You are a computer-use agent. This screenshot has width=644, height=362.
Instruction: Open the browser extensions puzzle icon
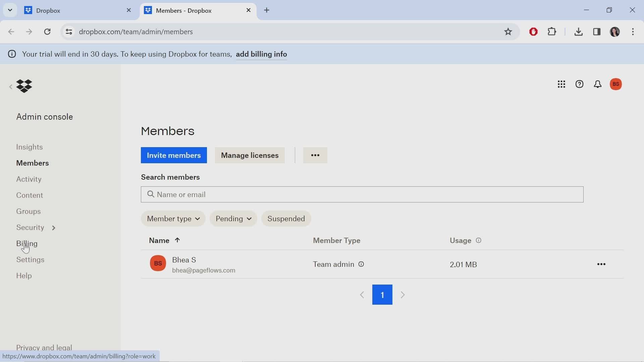pos(552,32)
